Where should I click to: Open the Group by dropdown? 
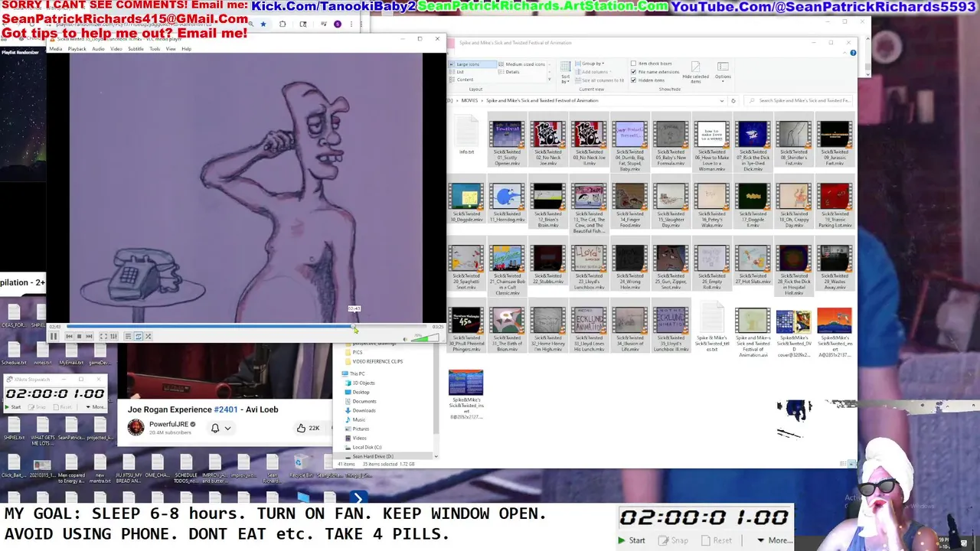[x=590, y=64]
